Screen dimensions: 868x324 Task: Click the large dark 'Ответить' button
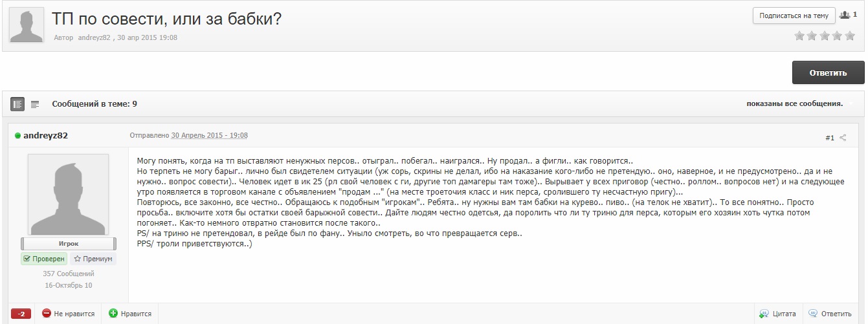point(828,72)
